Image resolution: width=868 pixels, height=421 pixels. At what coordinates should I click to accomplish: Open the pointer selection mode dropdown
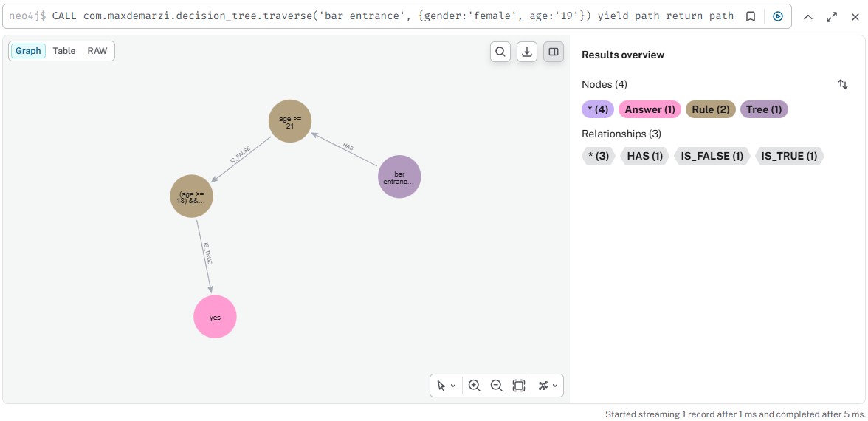click(446, 386)
